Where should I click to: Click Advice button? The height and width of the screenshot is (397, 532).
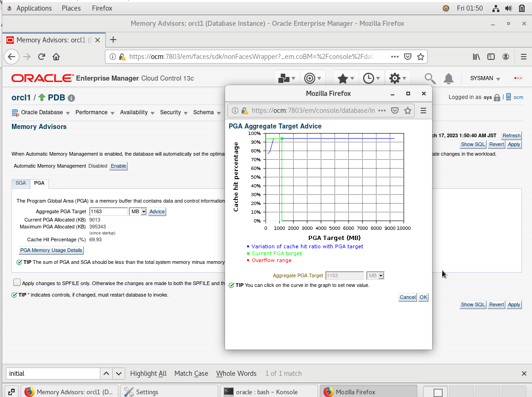click(157, 211)
